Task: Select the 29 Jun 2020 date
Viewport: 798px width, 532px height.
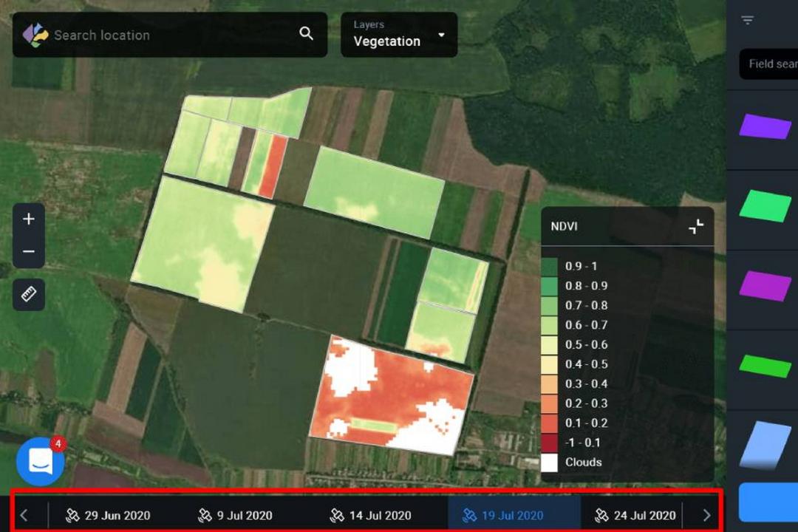Action: click(108, 515)
